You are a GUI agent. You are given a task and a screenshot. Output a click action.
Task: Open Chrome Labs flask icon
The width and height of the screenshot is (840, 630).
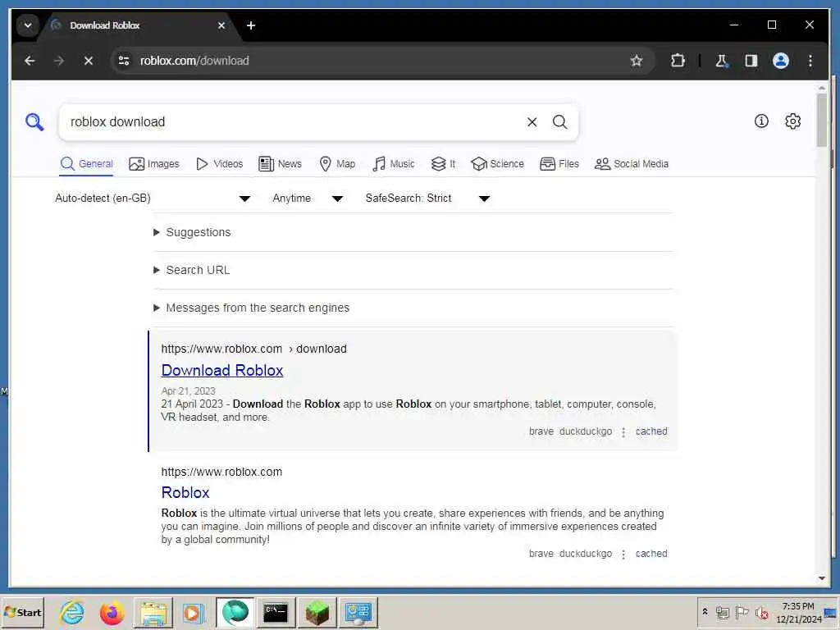[722, 61]
